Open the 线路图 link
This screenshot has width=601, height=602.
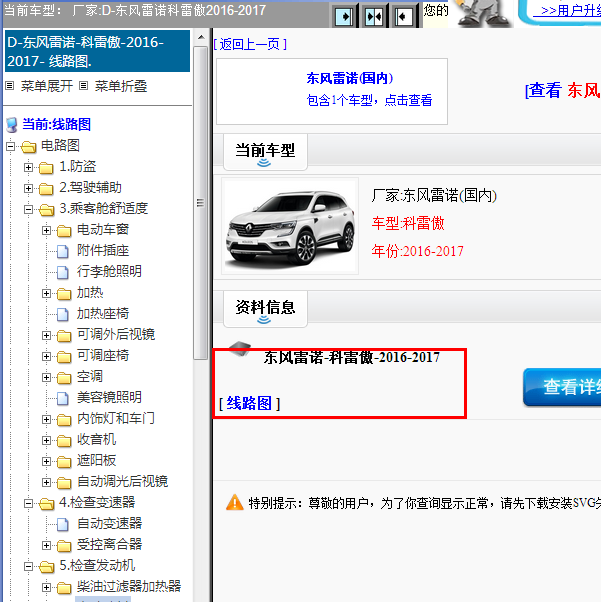tap(249, 404)
